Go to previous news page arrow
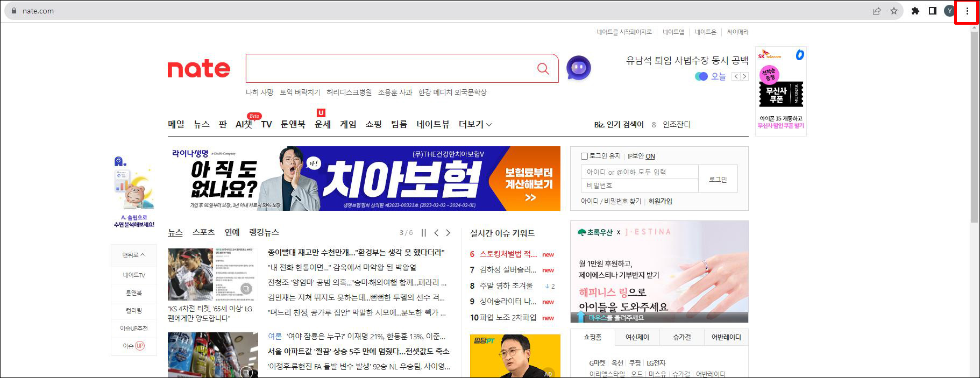This screenshot has width=980, height=378. coord(436,233)
